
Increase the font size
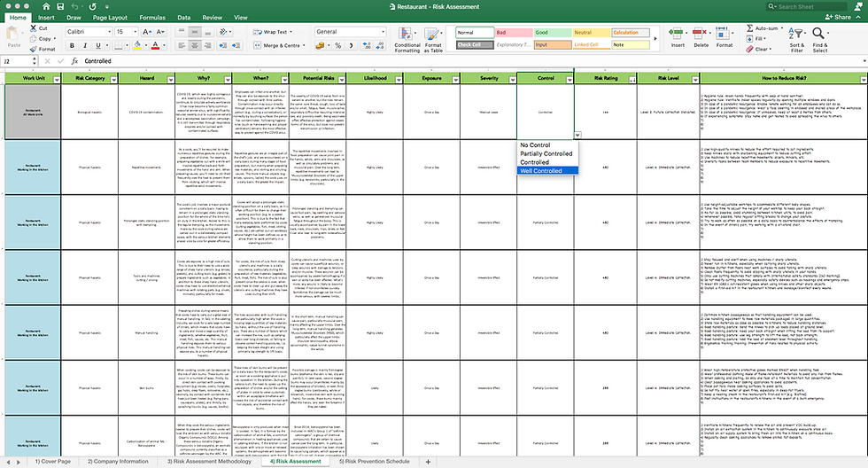(147, 32)
